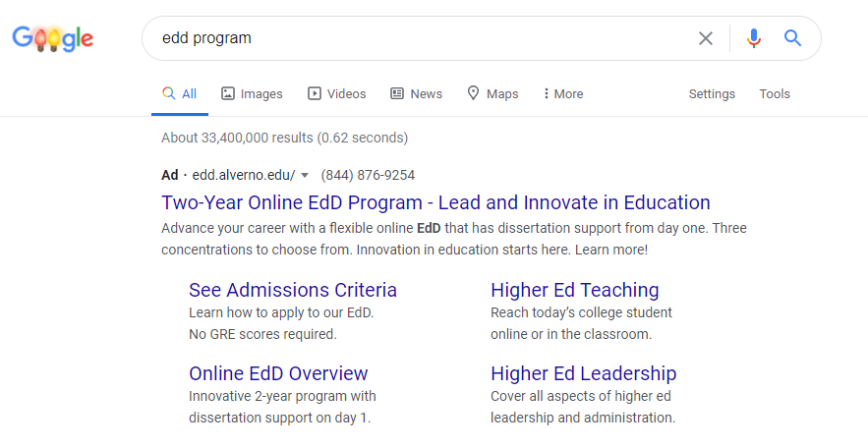
Task: Click the Google logo
Action: [53, 38]
